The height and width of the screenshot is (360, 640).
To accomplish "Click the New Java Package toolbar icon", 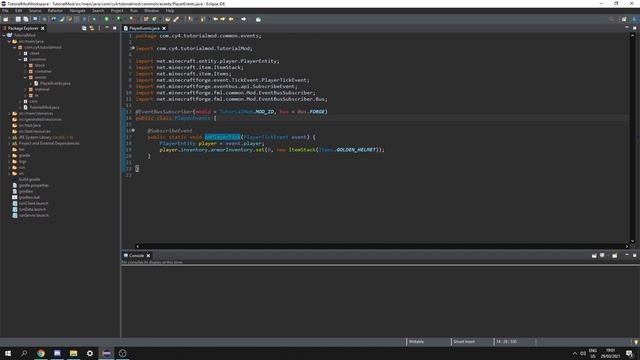I will point(146,19).
